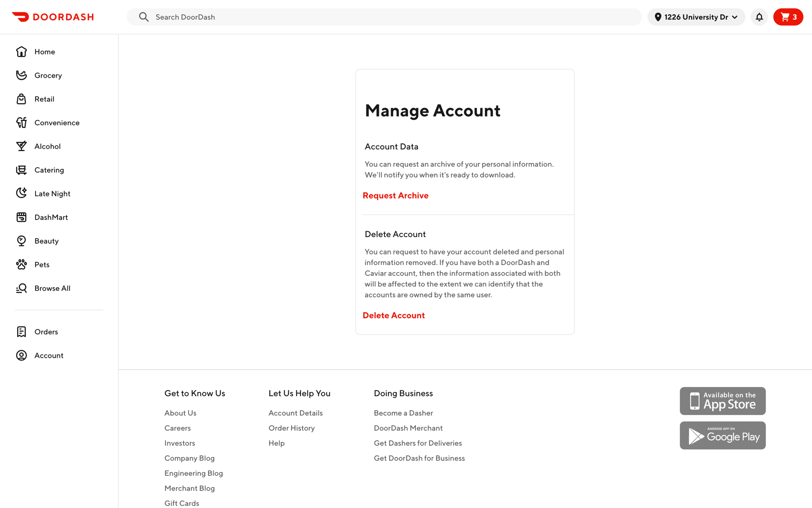
Task: Open Account Details footer link
Action: click(296, 413)
